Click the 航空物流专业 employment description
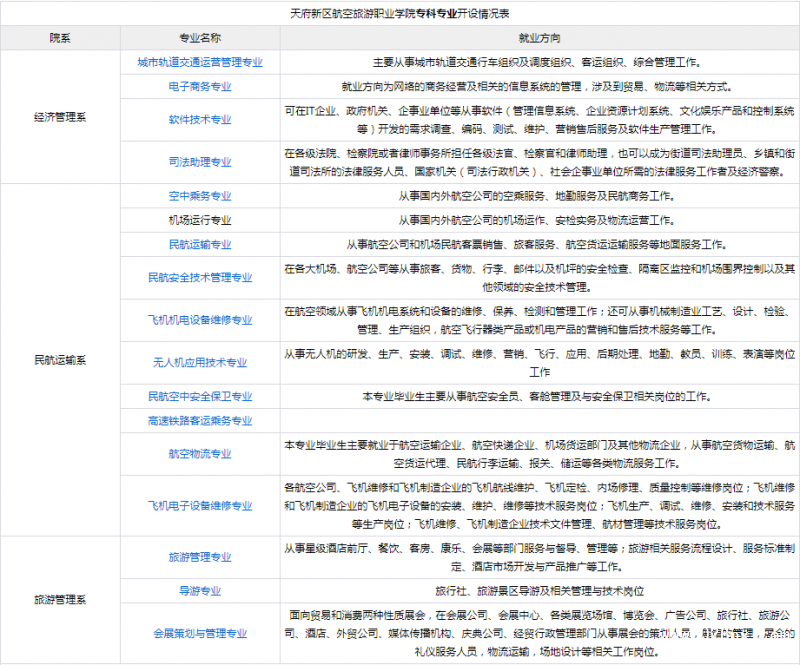Viewport: 800px width, 665px height. (539, 454)
